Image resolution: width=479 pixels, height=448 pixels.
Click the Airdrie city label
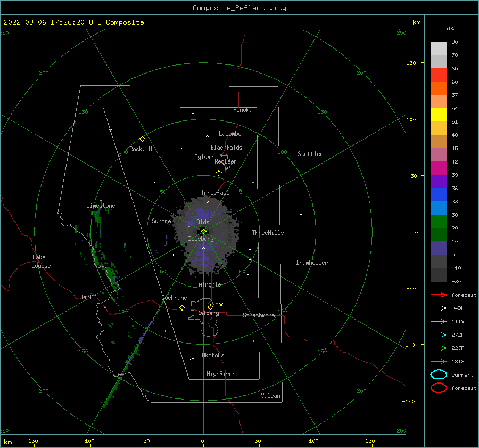click(x=210, y=284)
